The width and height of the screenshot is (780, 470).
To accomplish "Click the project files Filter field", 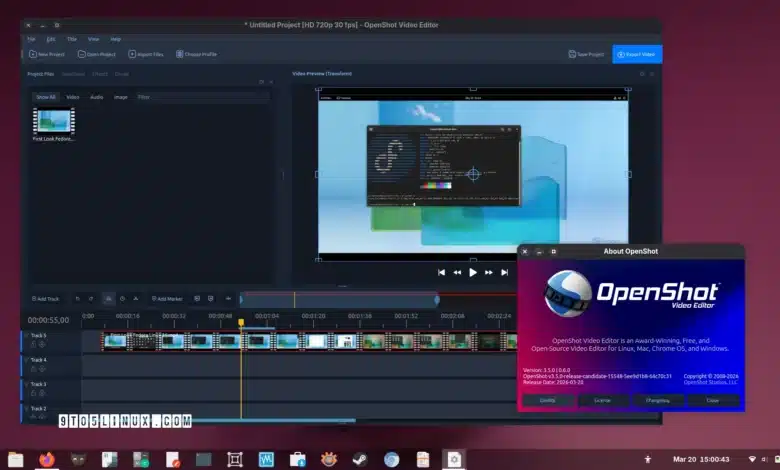I will click(x=203, y=97).
